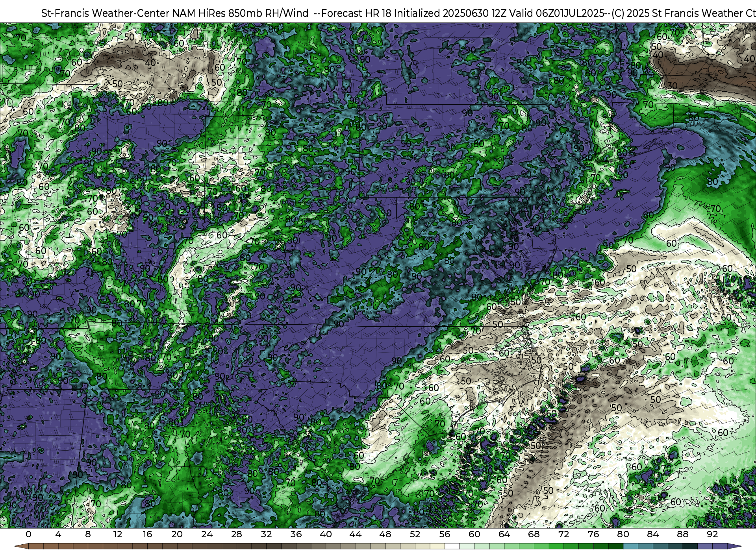This screenshot has height=551, width=756.
Task: Click the color bar tick label 44
Action: pyautogui.click(x=356, y=534)
